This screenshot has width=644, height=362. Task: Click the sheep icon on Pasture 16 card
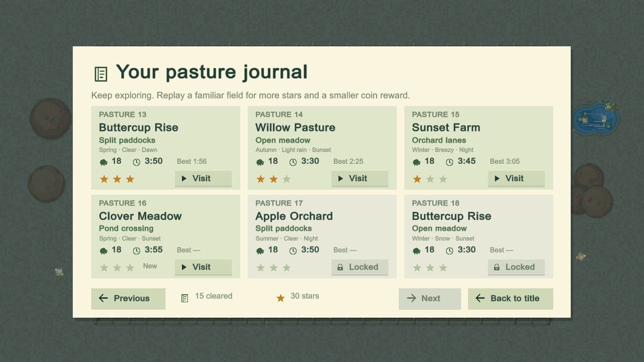click(x=104, y=250)
